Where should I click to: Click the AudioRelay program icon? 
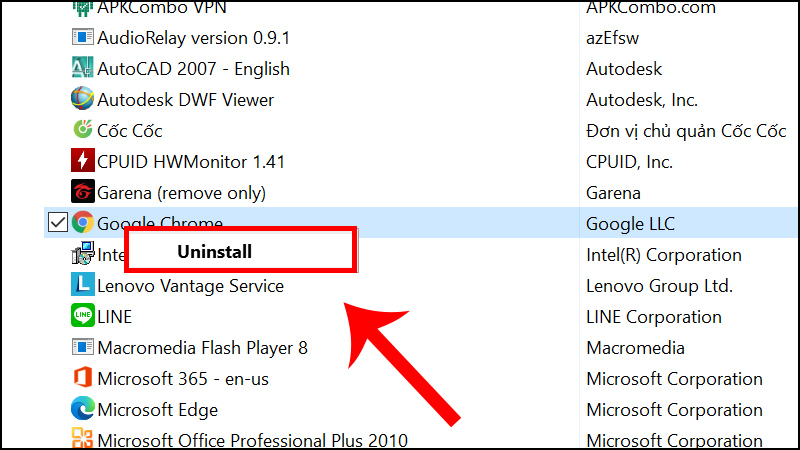(83, 37)
